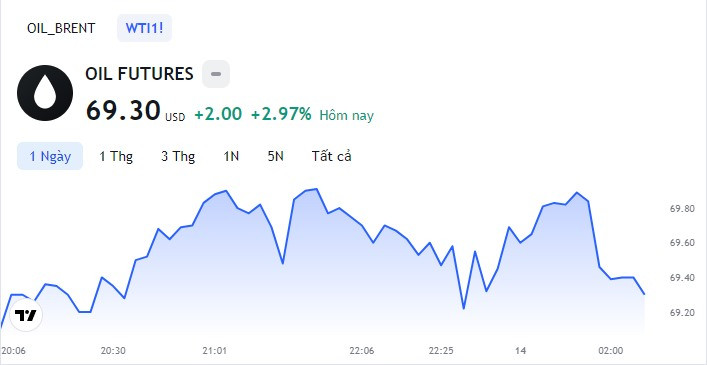The height and width of the screenshot is (365, 707).
Task: Click the Hôm nay label
Action: pyautogui.click(x=347, y=116)
